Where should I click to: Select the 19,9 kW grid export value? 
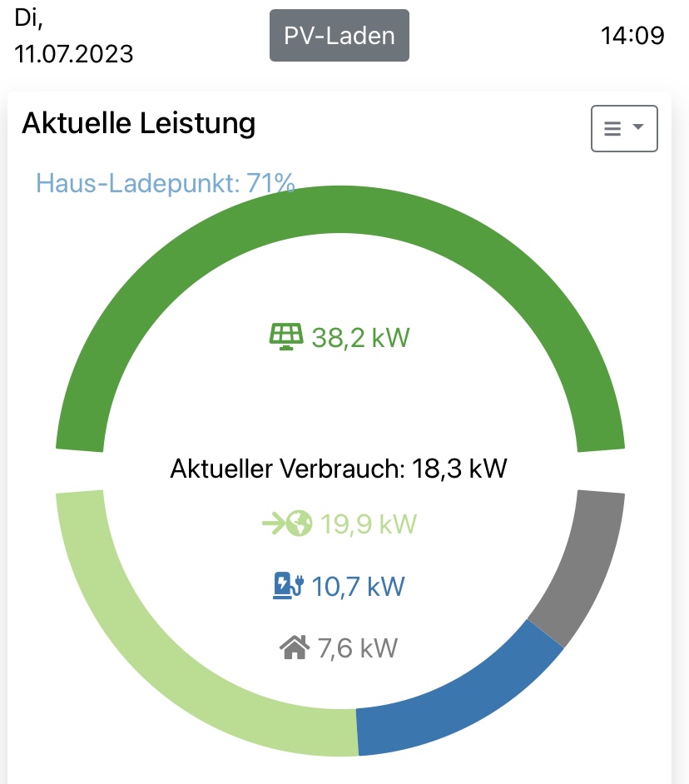pyautogui.click(x=369, y=524)
